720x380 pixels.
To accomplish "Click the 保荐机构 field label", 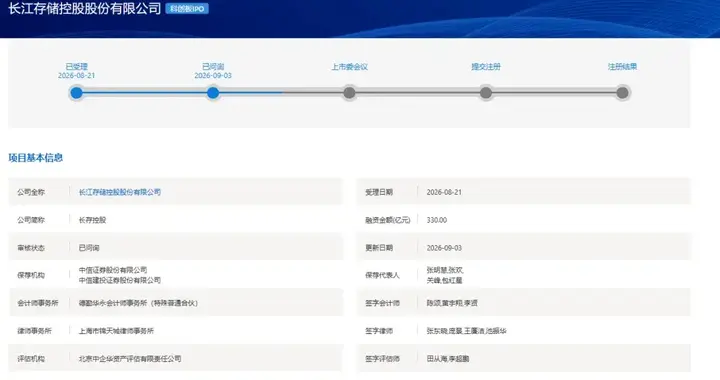I will tap(31, 275).
